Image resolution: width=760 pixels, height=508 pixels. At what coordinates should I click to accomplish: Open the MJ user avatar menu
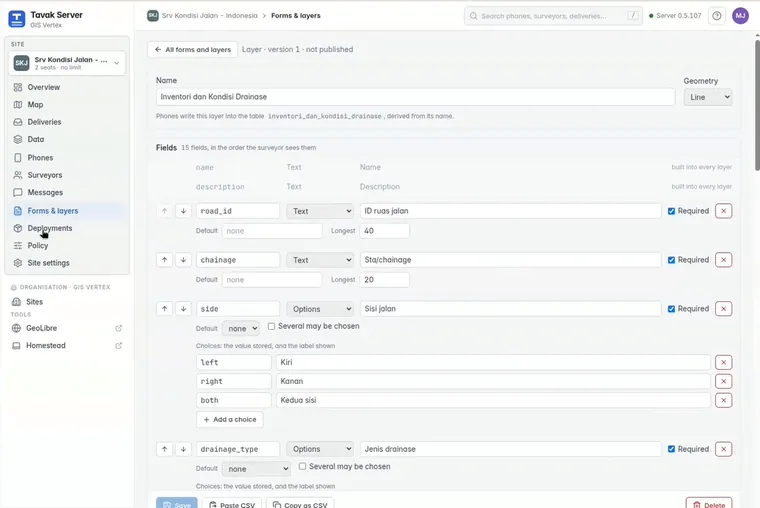pyautogui.click(x=740, y=16)
